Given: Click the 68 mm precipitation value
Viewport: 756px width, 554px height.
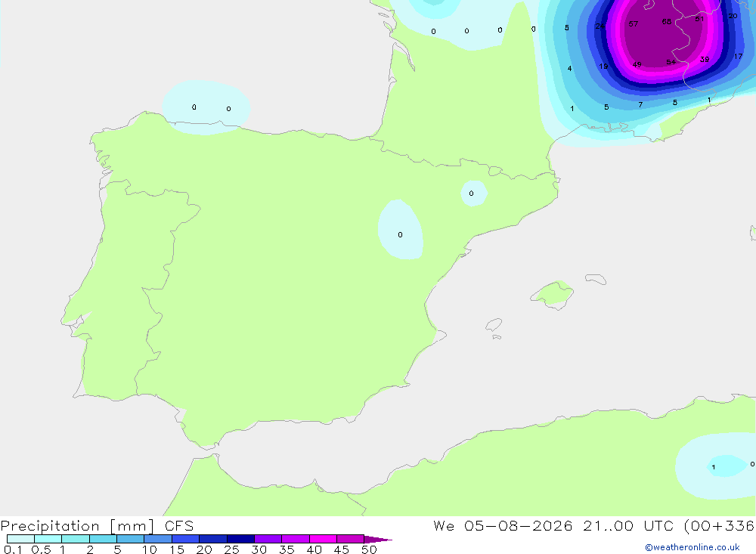Looking at the screenshot, I should [666, 22].
